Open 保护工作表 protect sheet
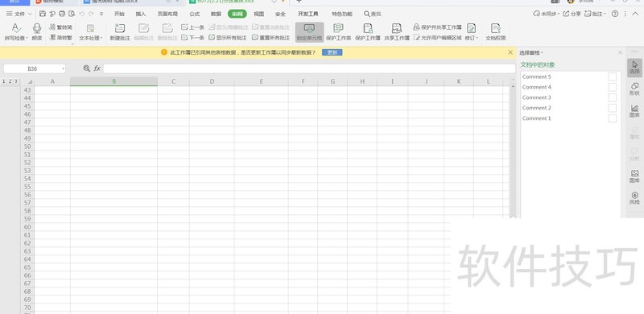644x314 pixels. coord(338,32)
